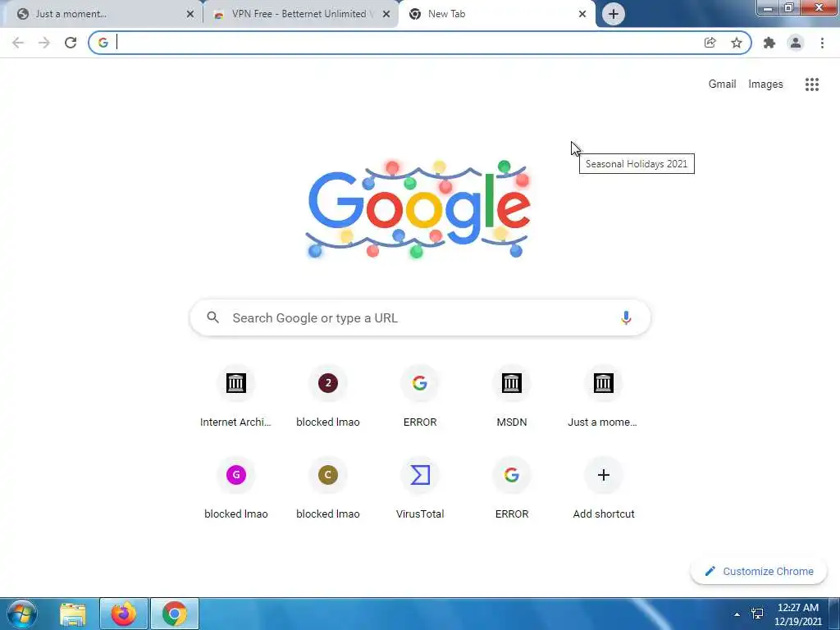Open the VirusTotal shortcut

420,489
